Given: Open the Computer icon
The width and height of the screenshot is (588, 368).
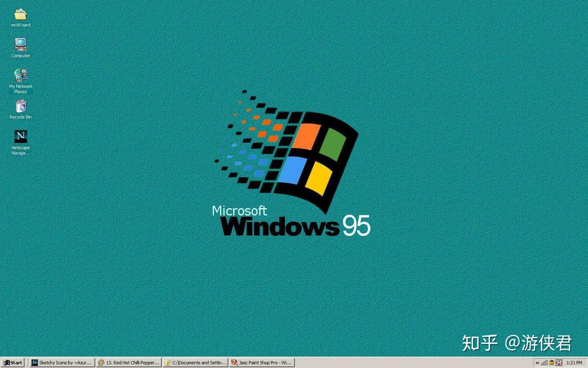Looking at the screenshot, I should tap(20, 46).
